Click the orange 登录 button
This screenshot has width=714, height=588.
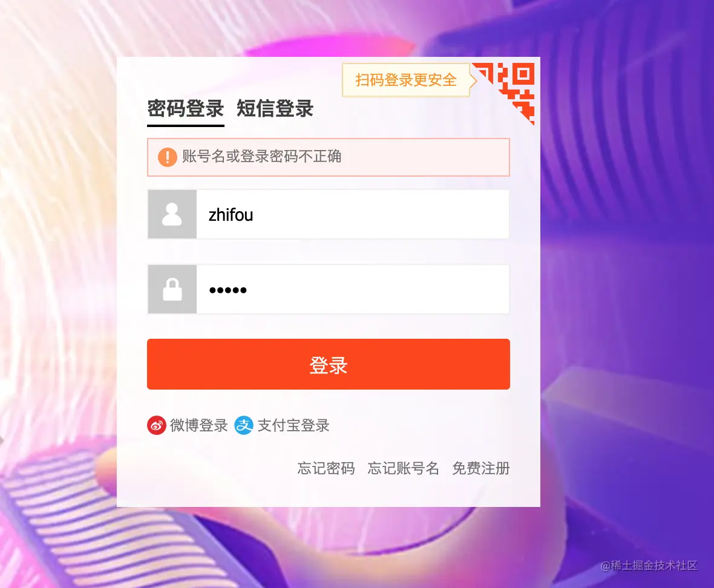click(329, 364)
